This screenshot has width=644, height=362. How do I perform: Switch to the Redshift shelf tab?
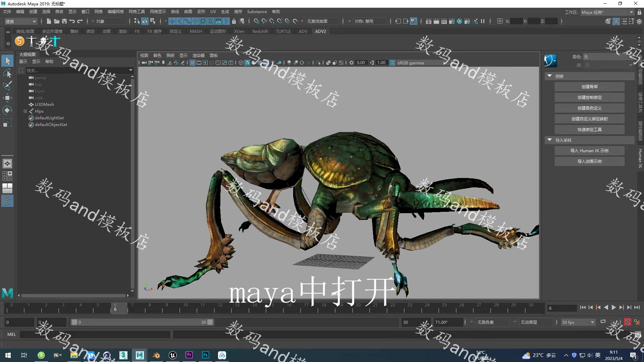pos(260,31)
